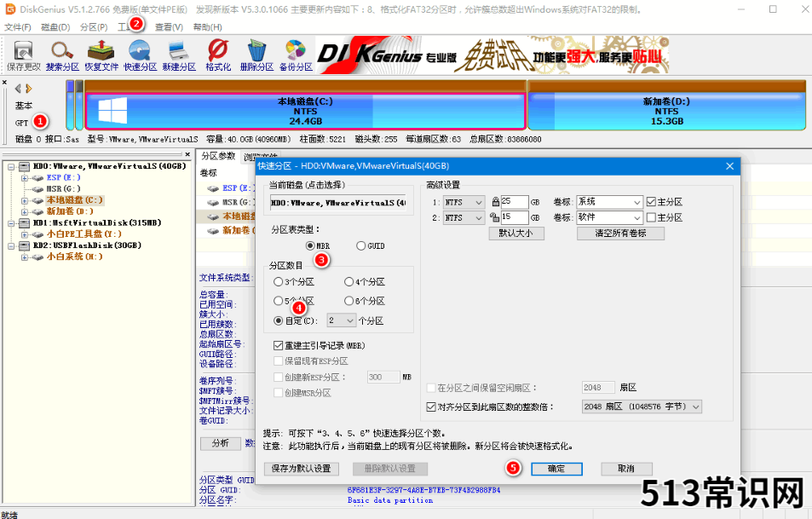The width and height of the screenshot is (812, 519).
Task: Click the current disk selection box HD0
Action: pyautogui.click(x=338, y=203)
